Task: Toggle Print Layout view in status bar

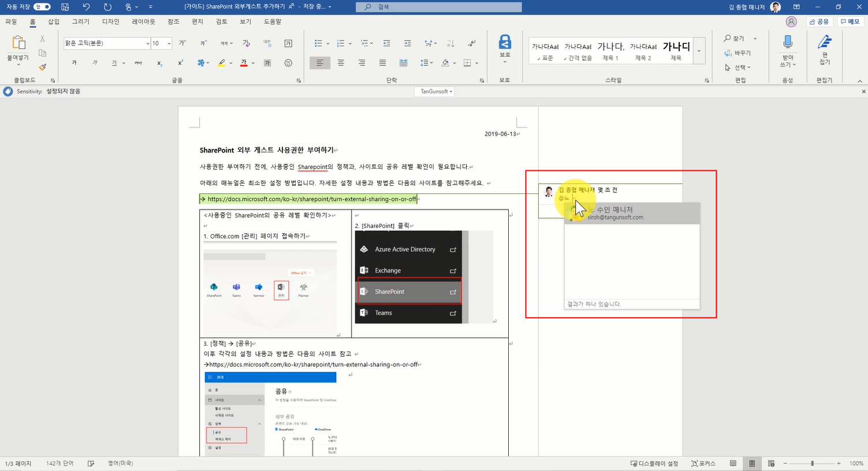Action: [x=752, y=463]
